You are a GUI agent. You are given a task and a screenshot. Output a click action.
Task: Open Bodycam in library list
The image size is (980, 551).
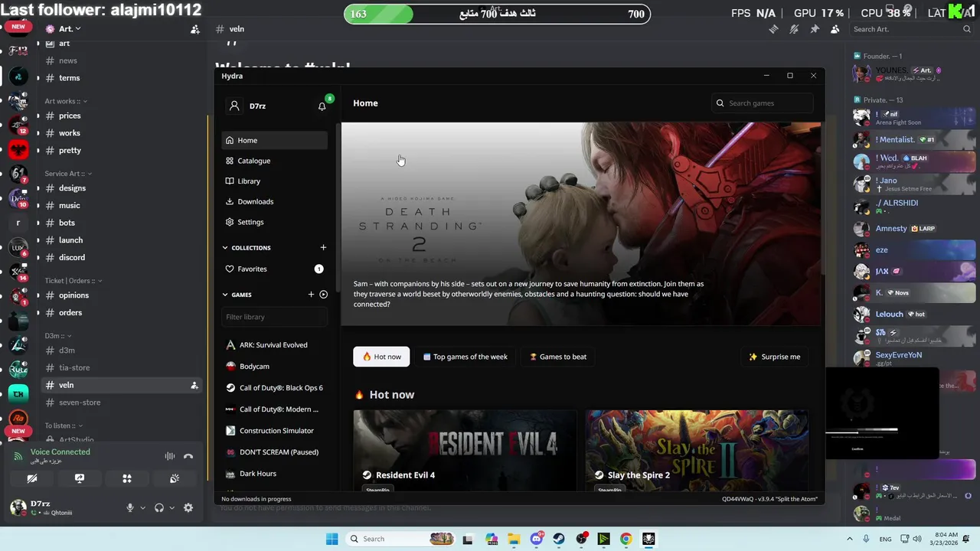(275, 367)
